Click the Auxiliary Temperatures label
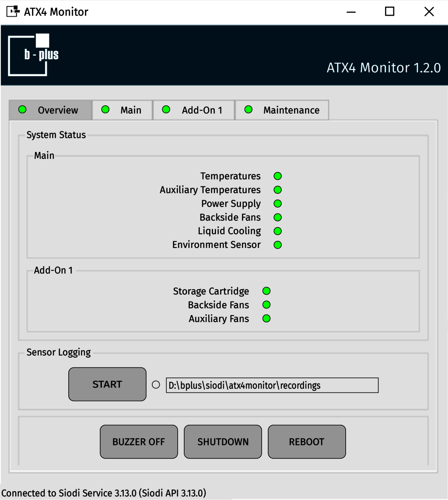This screenshot has height=500, width=448. tap(210, 190)
